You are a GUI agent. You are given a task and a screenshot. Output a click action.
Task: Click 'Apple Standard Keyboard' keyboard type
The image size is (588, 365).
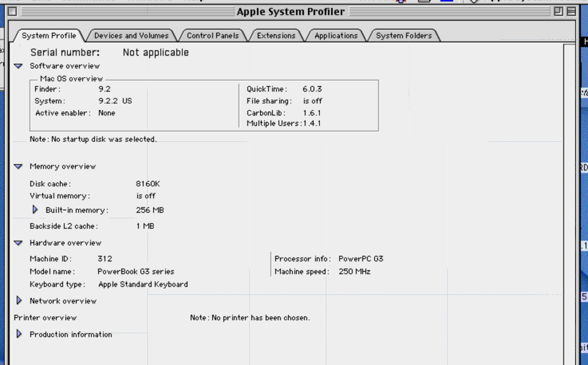click(143, 285)
